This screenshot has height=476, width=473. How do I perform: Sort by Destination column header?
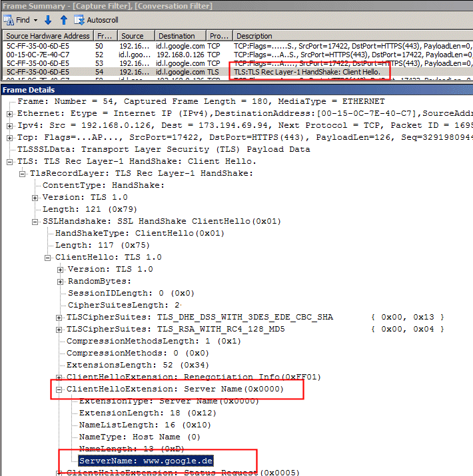click(x=180, y=36)
